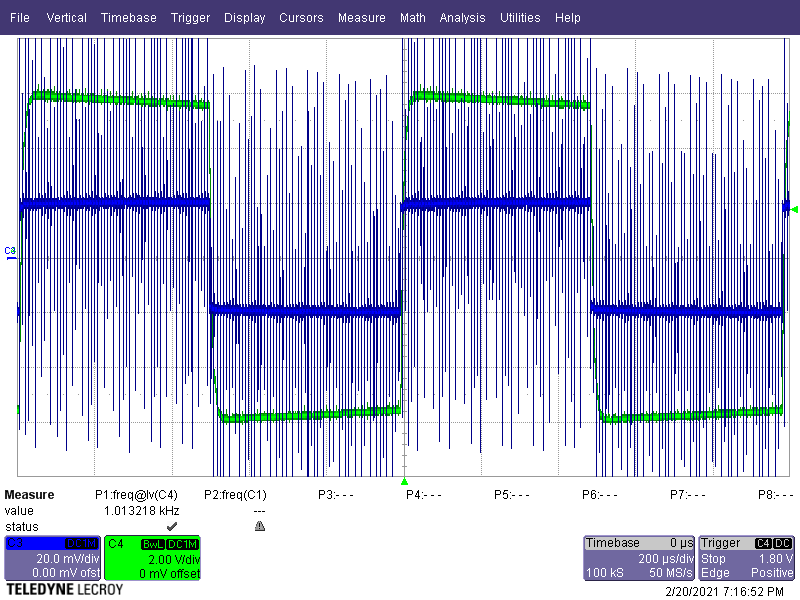The height and width of the screenshot is (600, 800).
Task: Click the P3 empty measurement slot
Action: pos(335,495)
